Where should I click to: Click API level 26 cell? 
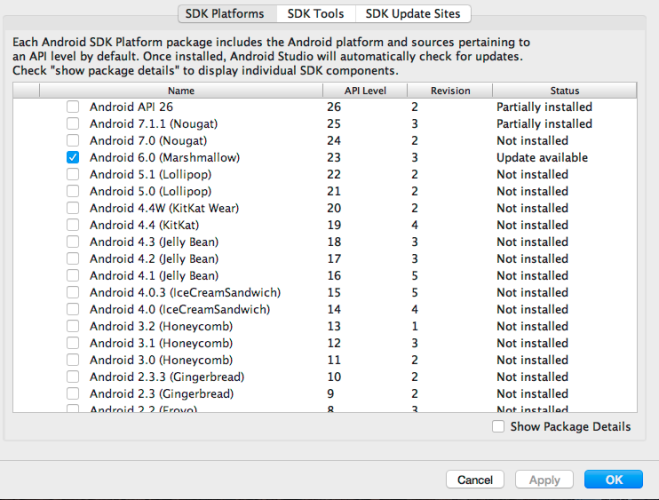[334, 107]
